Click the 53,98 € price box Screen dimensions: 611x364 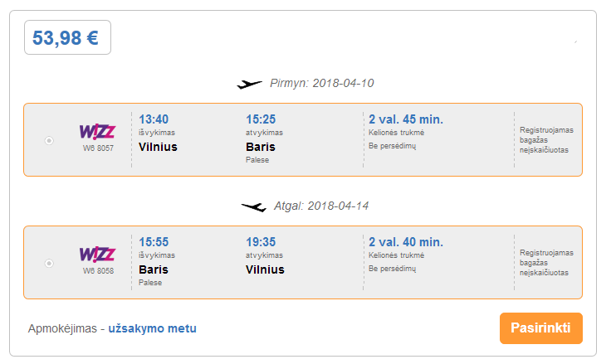[67, 37]
